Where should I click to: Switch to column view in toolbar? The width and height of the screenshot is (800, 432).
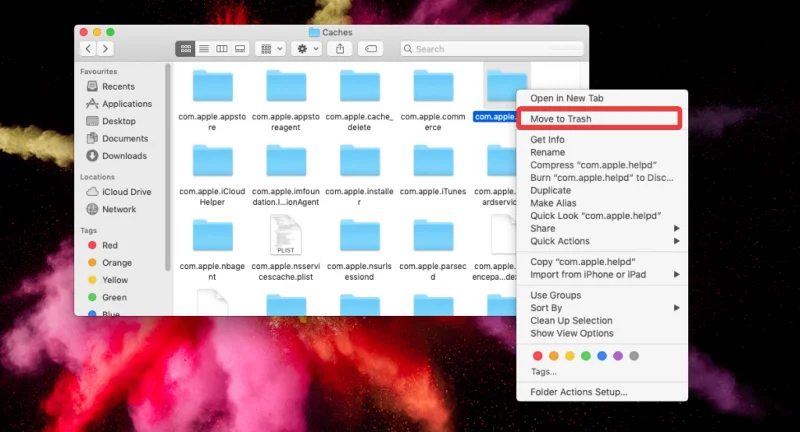222,48
